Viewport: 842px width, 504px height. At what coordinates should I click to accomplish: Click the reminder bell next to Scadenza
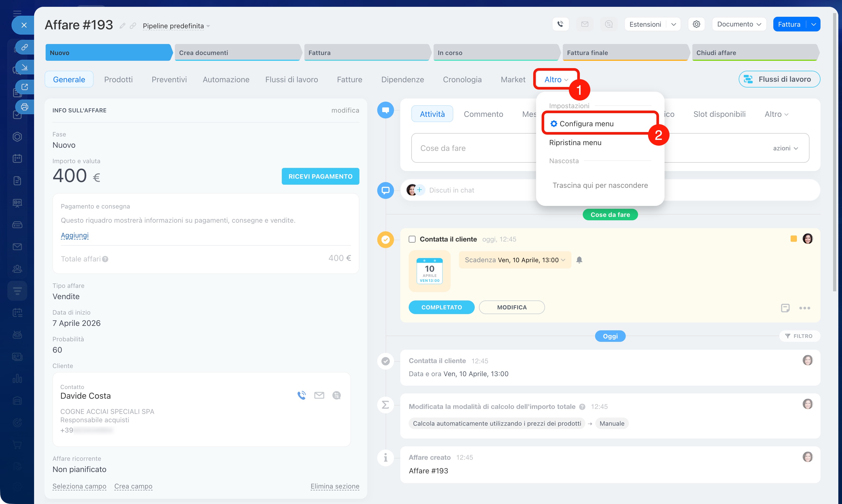579,260
